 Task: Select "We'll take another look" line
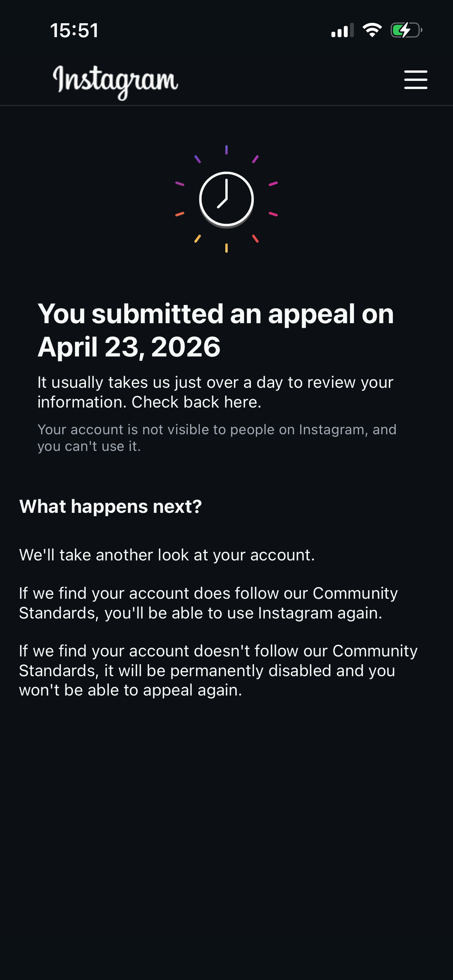[x=167, y=555]
